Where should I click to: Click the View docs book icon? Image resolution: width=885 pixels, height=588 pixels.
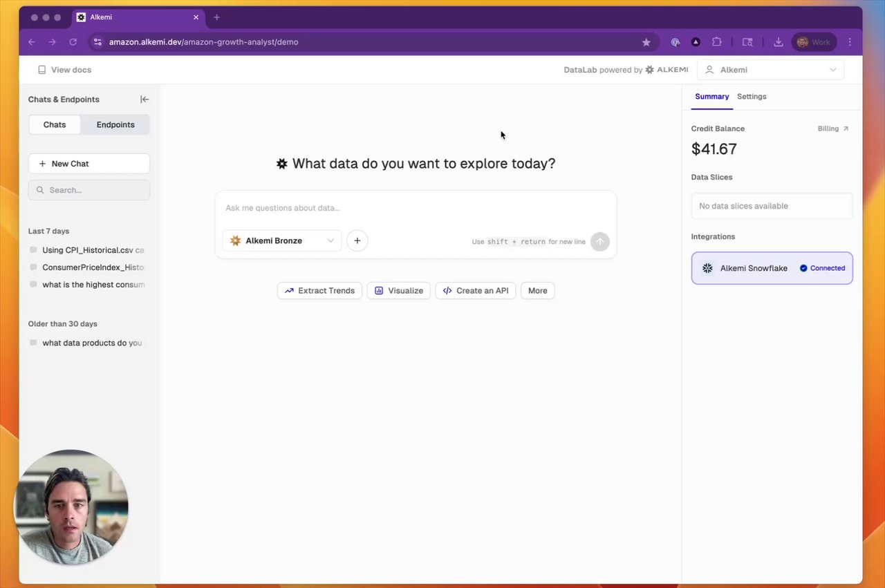[x=41, y=70]
